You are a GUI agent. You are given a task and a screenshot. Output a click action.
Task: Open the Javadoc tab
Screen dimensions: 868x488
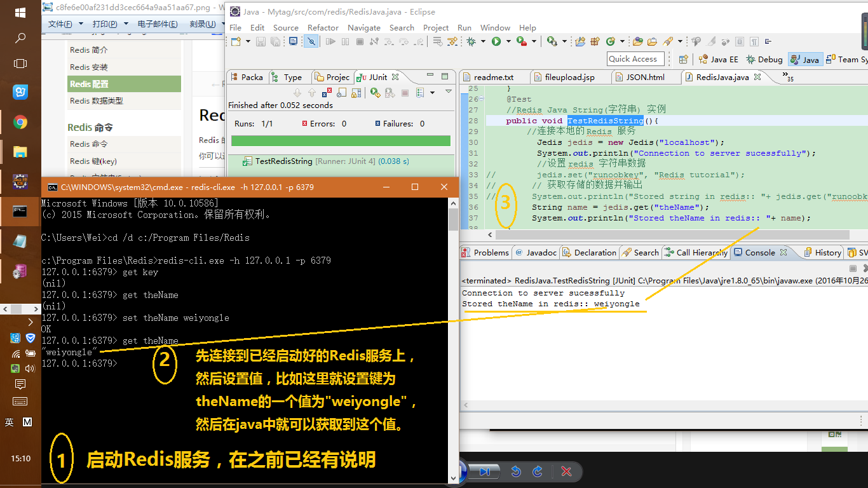click(x=536, y=252)
